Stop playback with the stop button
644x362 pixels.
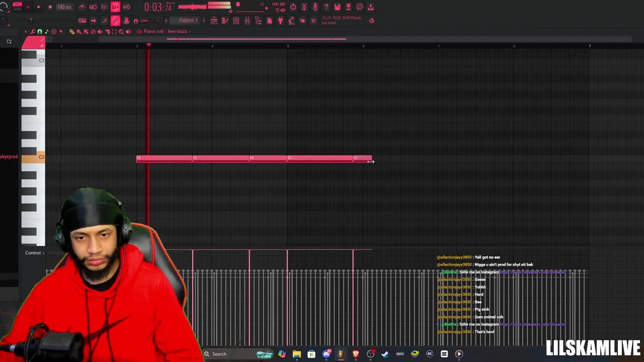click(38, 7)
